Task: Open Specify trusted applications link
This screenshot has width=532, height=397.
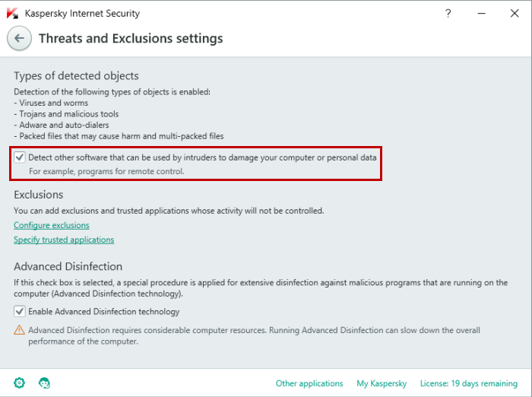Action: [x=64, y=240]
